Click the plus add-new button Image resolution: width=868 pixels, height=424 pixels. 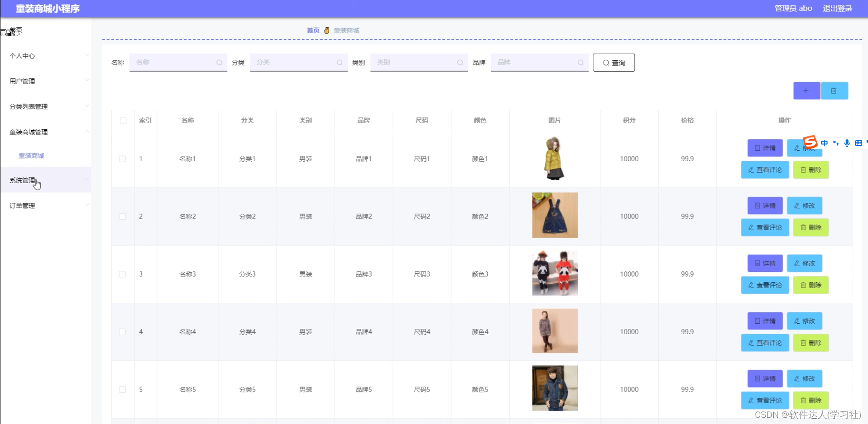tap(806, 91)
